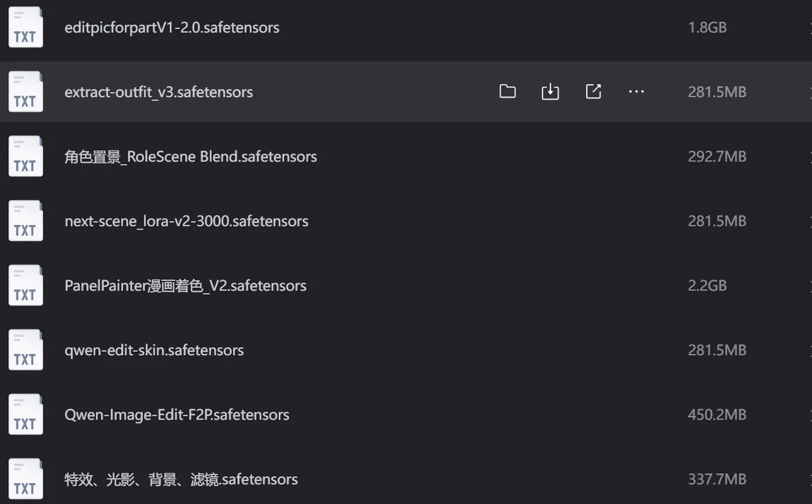This screenshot has width=812, height=504.
Task: Click TXT icon of editpicforpartV1-2.0.safetensors
Action: click(x=25, y=27)
